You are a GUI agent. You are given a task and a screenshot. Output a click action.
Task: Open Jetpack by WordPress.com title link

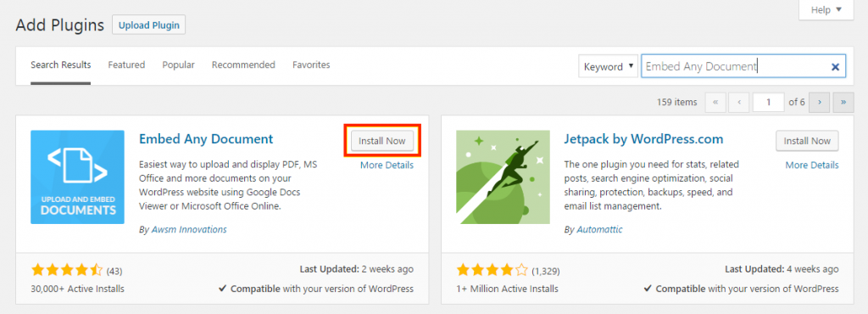click(644, 139)
